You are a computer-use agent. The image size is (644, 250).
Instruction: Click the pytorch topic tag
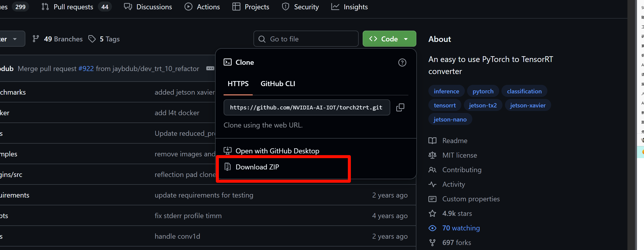(483, 91)
